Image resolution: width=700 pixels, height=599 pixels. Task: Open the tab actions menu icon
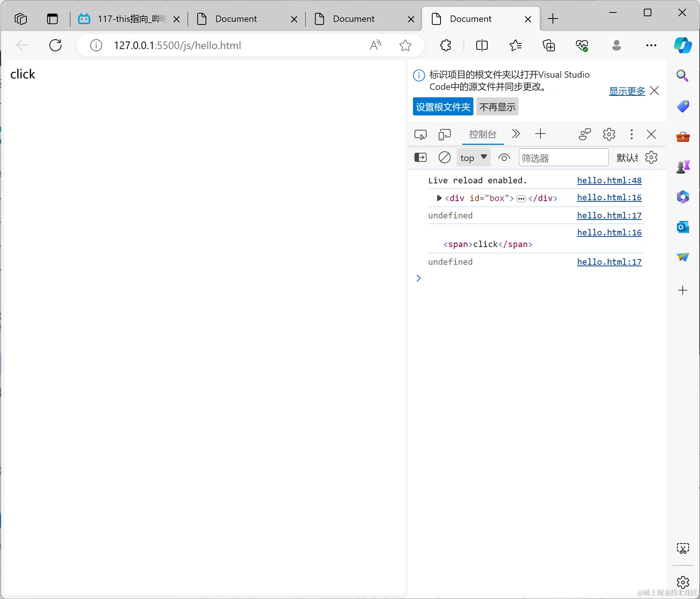[52, 18]
